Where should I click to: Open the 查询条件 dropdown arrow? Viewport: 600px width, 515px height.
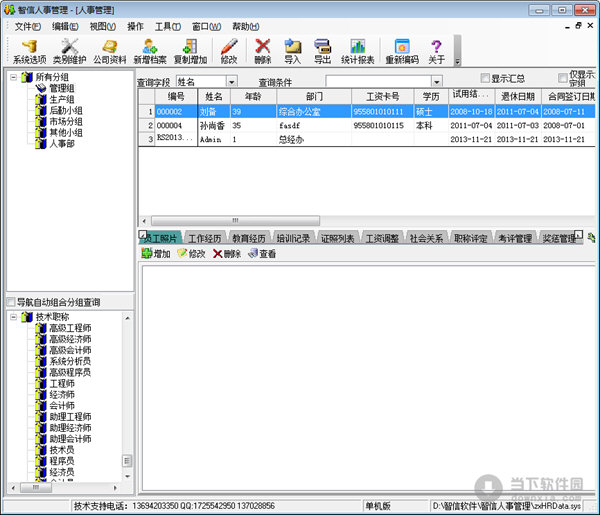[x=437, y=81]
